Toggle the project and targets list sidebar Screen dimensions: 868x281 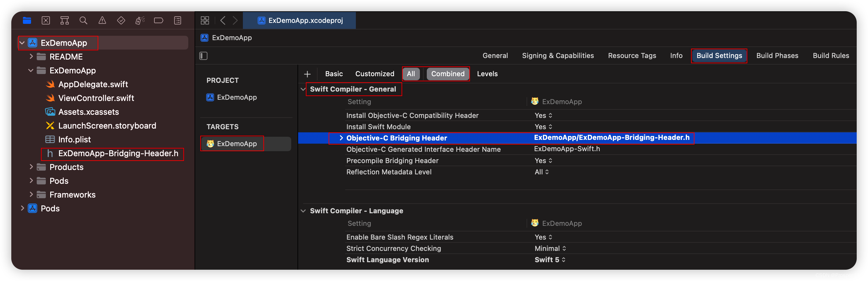click(x=203, y=56)
